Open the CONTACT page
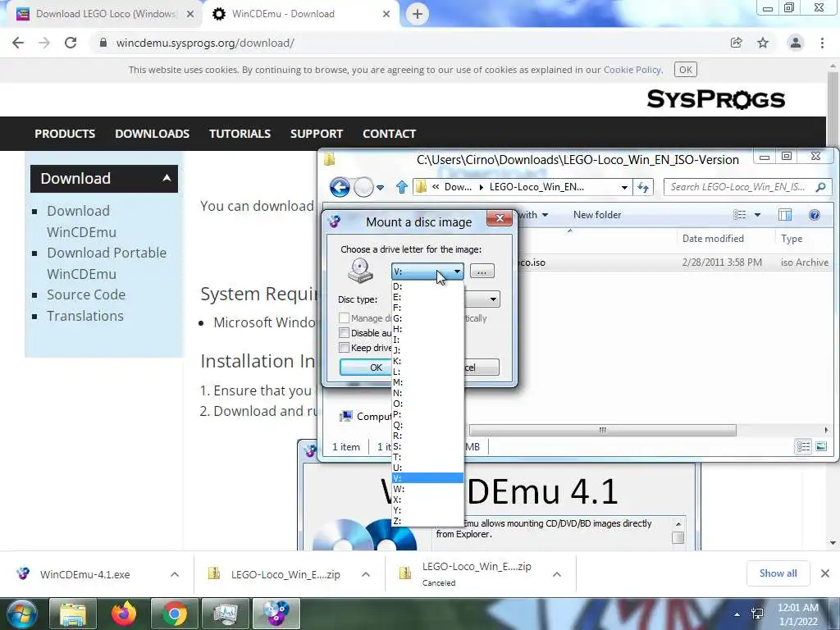Image resolution: width=840 pixels, height=630 pixels. [x=390, y=134]
